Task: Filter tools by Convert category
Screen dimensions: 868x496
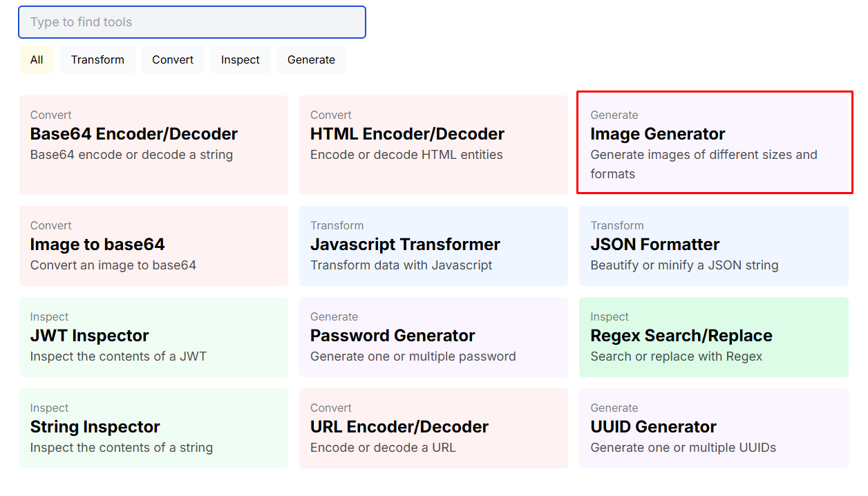Action: coord(173,59)
